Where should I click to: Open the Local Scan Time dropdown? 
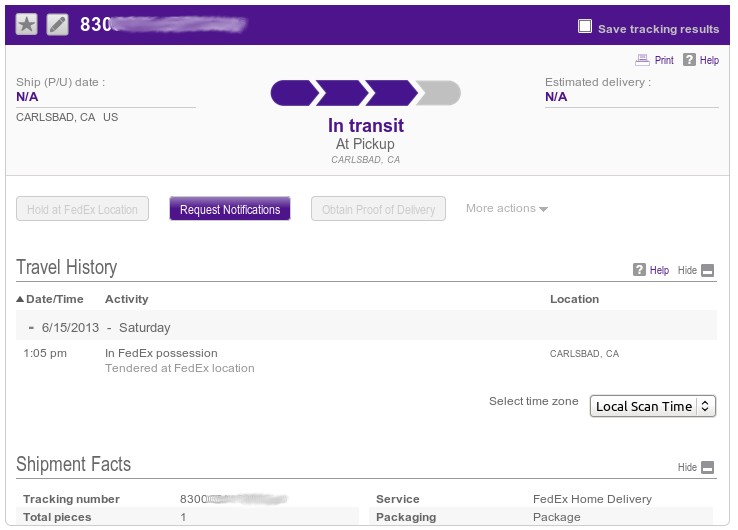coord(653,406)
